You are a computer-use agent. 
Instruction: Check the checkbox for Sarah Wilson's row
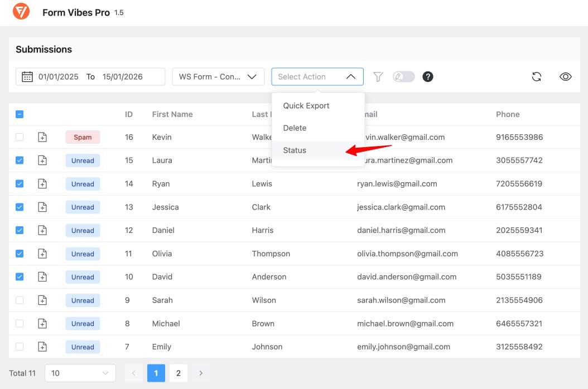tap(20, 300)
